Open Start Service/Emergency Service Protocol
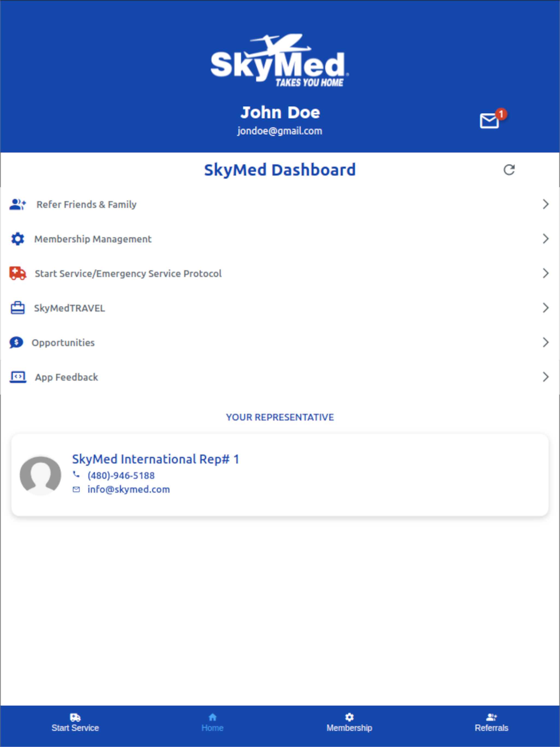The height and width of the screenshot is (747, 560). pyautogui.click(x=128, y=273)
